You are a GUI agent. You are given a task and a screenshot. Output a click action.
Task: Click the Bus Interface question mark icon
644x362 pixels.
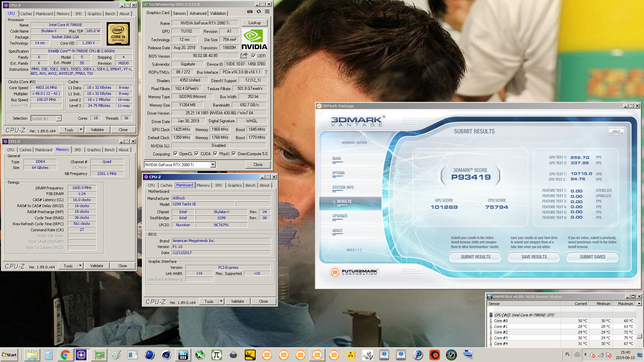tap(266, 72)
